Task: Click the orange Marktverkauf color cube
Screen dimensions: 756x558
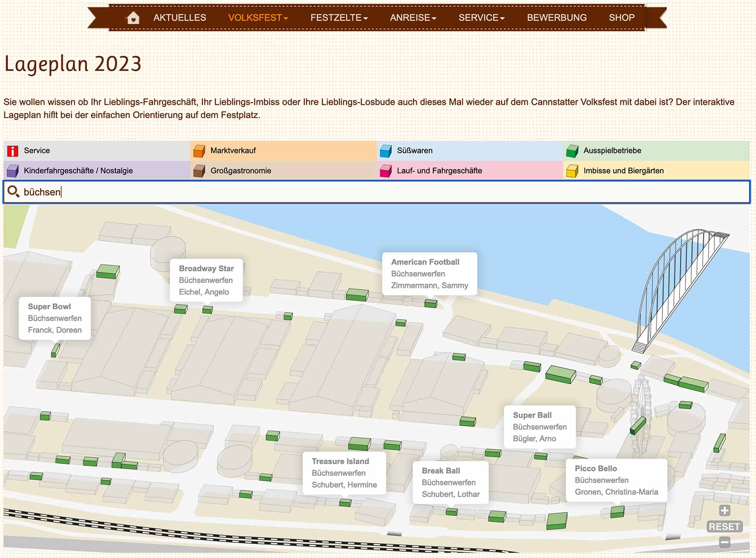Action: pos(199,151)
